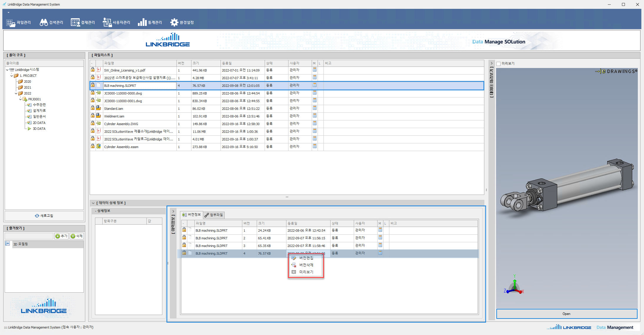
Task: Open 결재관리 approval management icon
Action: 75,23
